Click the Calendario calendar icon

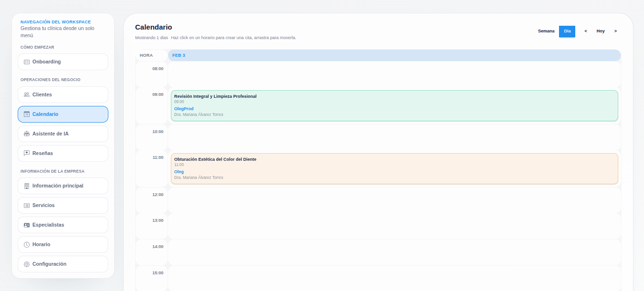click(27, 114)
